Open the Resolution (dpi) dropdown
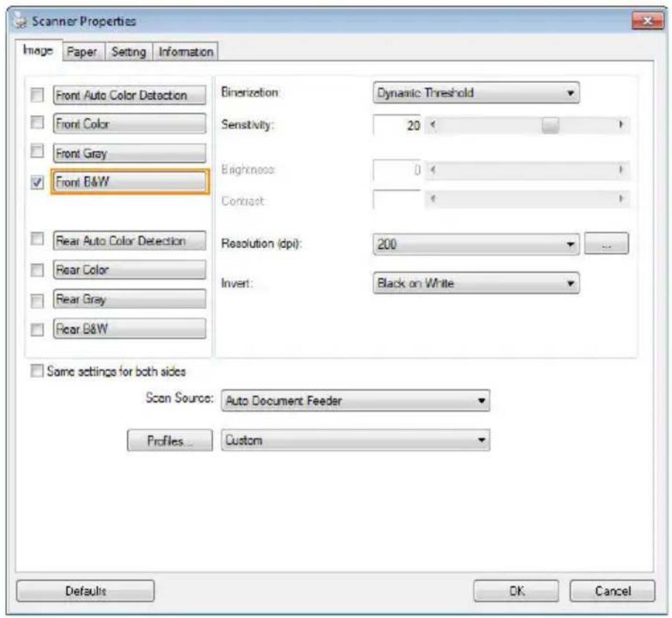 (x=476, y=244)
